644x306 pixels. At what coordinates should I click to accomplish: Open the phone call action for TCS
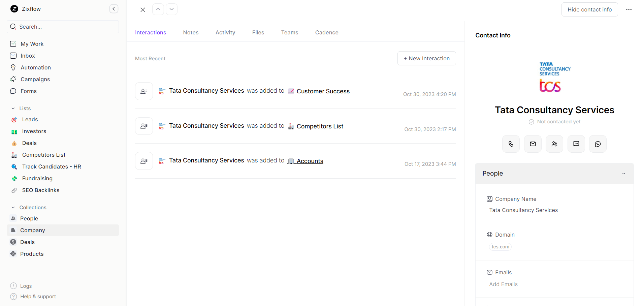tap(511, 144)
